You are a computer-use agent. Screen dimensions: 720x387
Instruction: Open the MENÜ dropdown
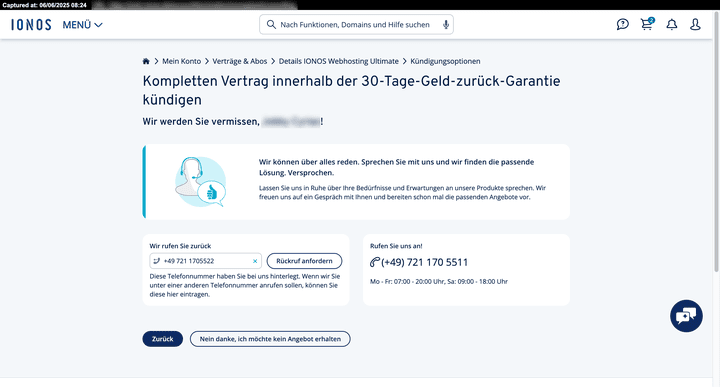click(82, 25)
